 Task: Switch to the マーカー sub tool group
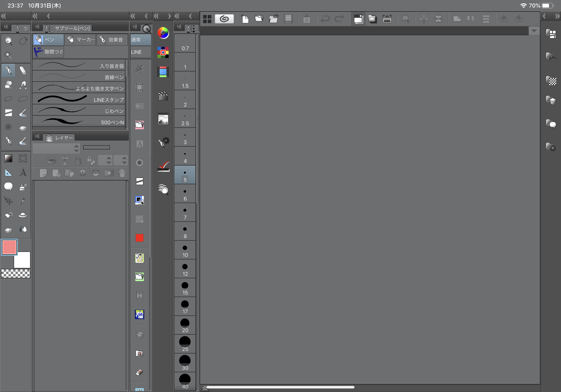pyautogui.click(x=80, y=40)
